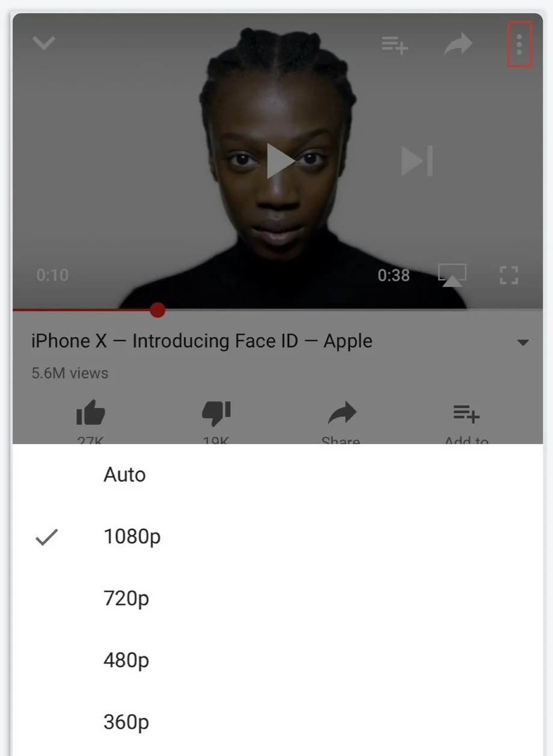Choose 480p video quality
The image size is (553, 756).
(277, 660)
